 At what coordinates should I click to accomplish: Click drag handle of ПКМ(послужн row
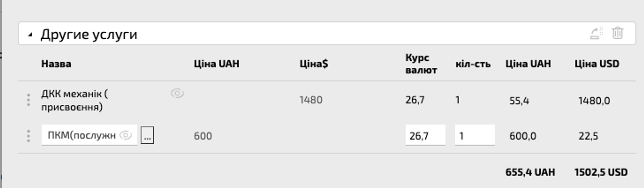pyautogui.click(x=28, y=136)
